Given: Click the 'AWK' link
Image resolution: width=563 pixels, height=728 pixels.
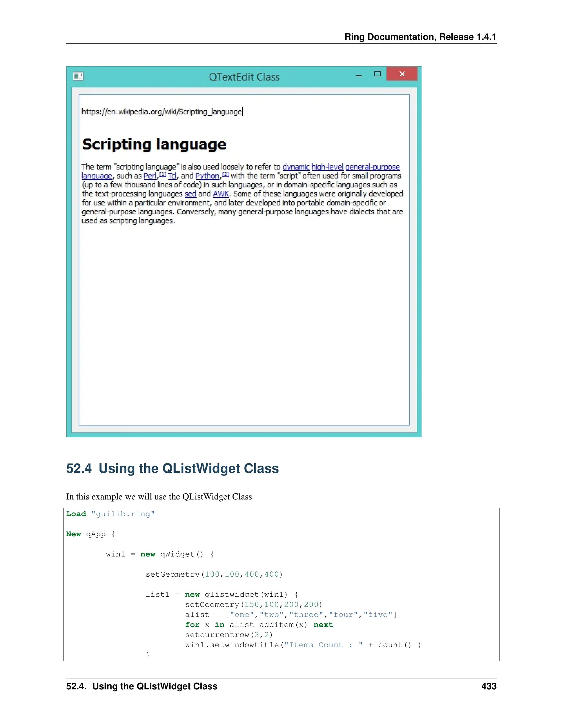Looking at the screenshot, I should click(x=221, y=194).
